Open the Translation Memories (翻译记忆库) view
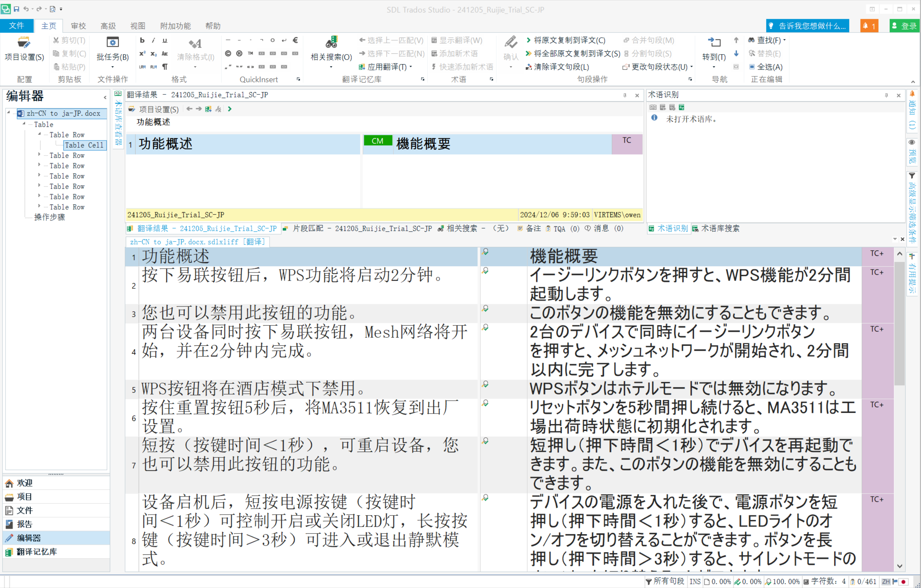 pyautogui.click(x=56, y=552)
